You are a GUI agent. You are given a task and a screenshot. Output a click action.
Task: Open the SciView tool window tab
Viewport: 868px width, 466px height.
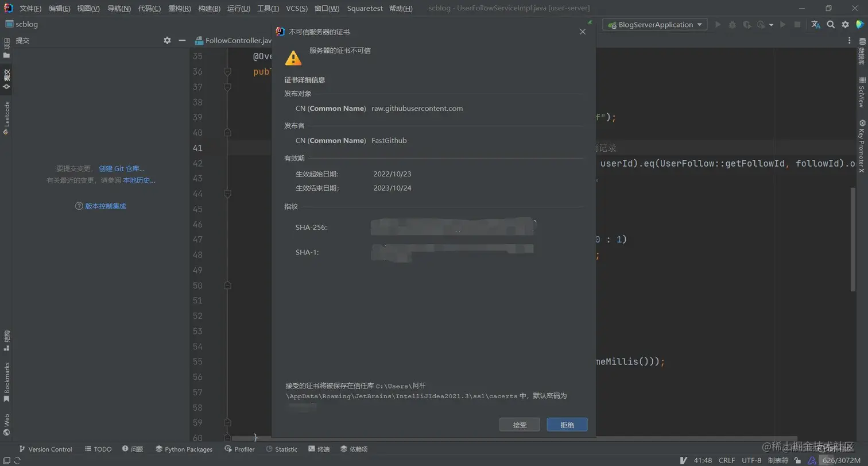(x=862, y=92)
